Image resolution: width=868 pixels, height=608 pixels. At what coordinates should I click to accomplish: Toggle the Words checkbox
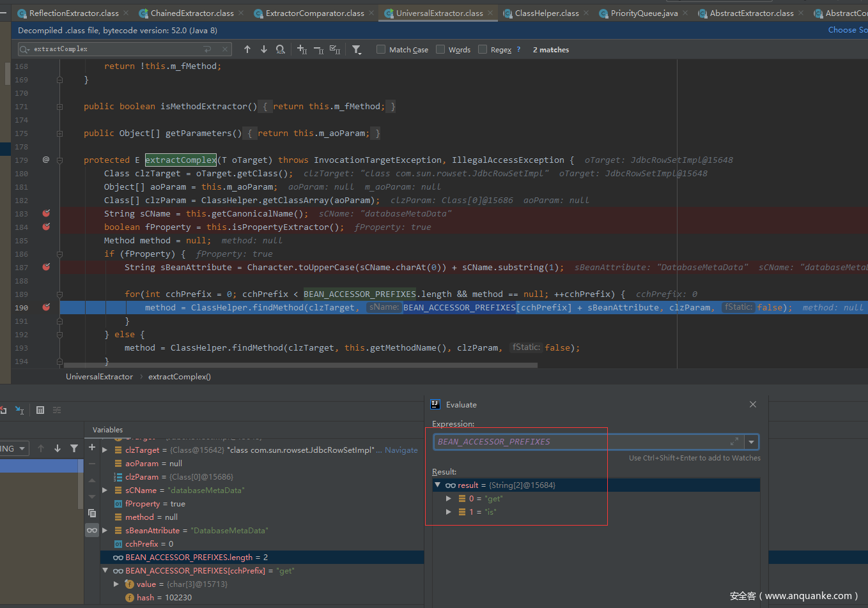click(x=440, y=49)
